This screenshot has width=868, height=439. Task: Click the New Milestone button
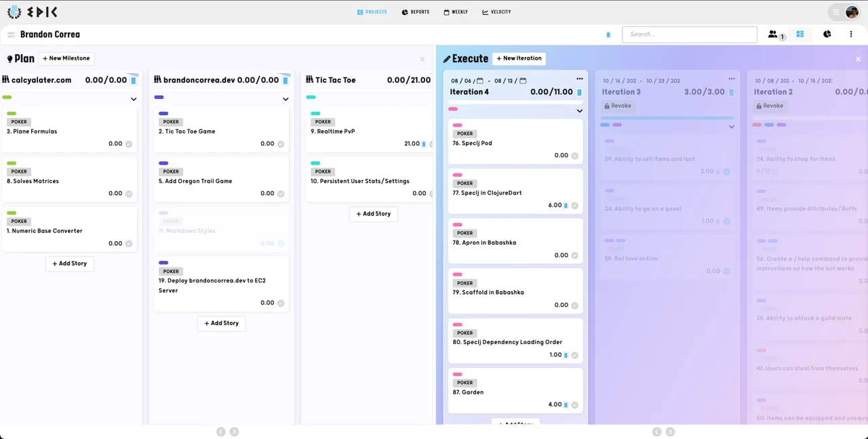[66, 58]
